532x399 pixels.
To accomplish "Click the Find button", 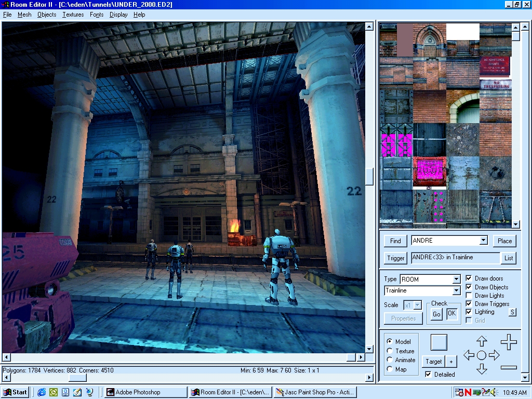I will click(395, 241).
